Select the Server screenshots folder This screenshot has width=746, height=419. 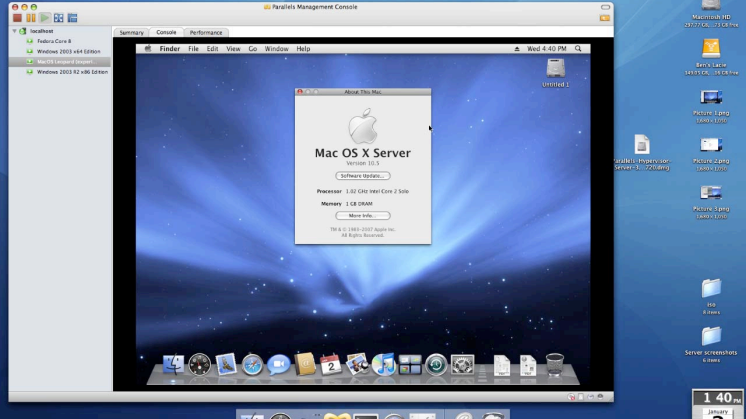711,344
